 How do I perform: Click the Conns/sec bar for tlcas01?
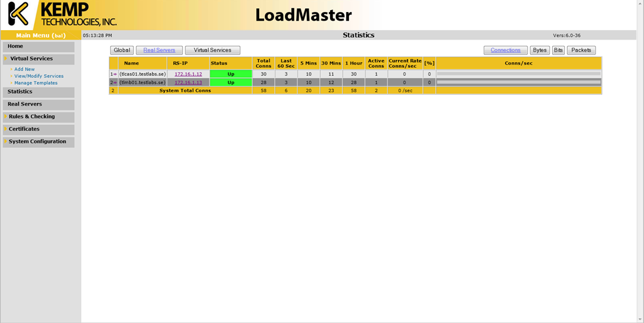click(519, 74)
